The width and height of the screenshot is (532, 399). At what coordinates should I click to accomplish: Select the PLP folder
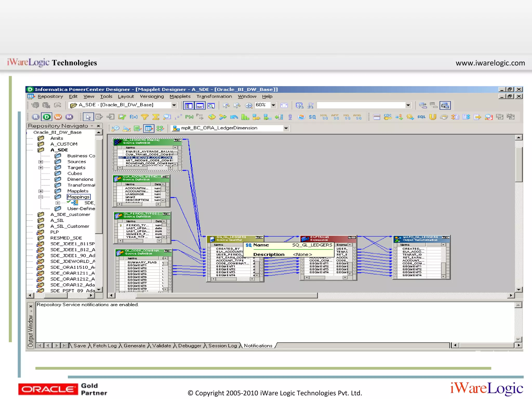[54, 232]
